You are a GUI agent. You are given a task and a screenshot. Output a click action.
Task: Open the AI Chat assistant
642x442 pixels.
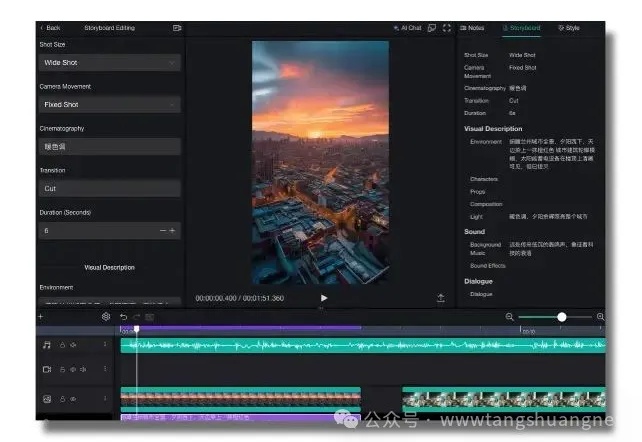tap(407, 28)
